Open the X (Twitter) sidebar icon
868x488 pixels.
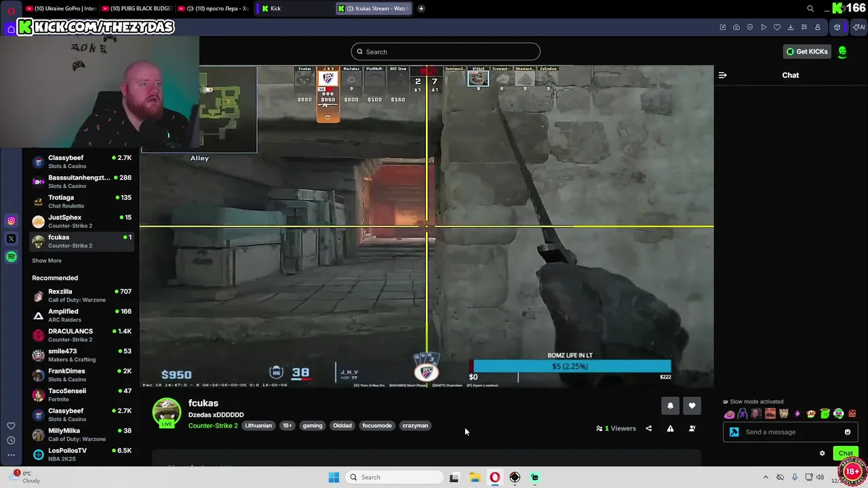coord(11,239)
